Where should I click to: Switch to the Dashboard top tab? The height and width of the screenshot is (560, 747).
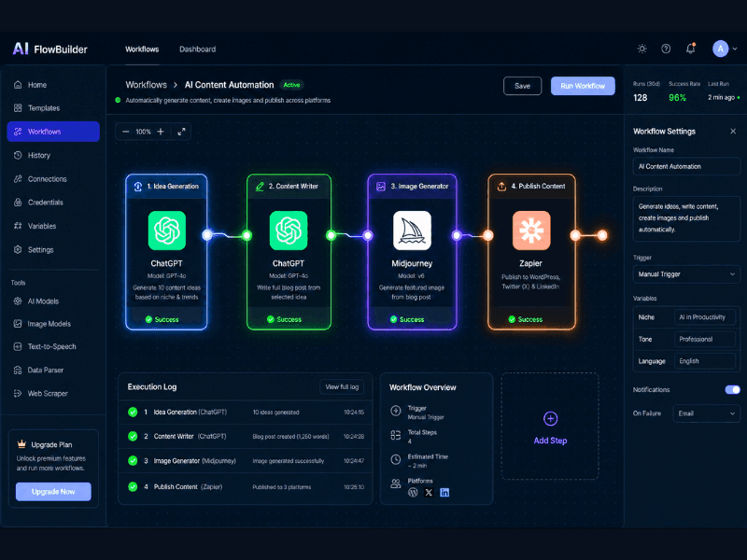pos(197,49)
